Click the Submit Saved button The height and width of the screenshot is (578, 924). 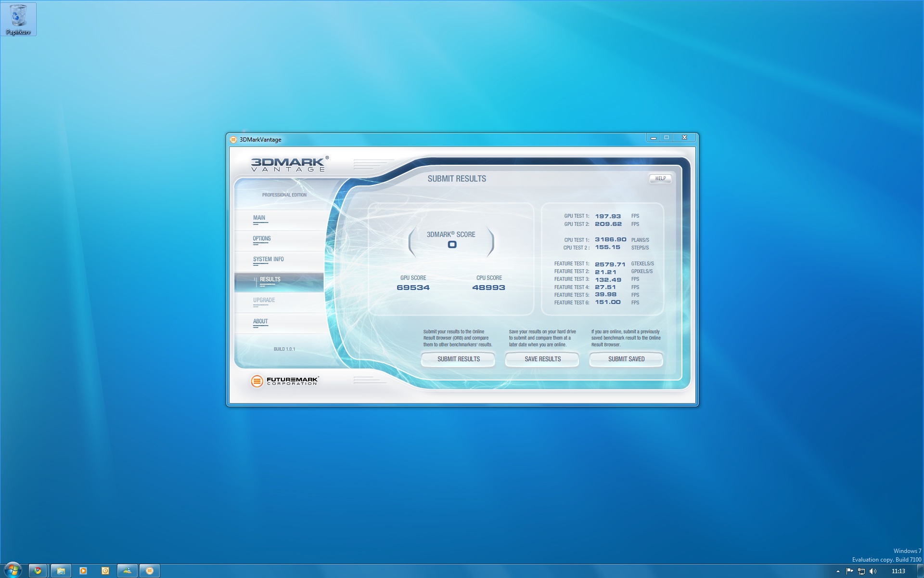[x=626, y=359]
